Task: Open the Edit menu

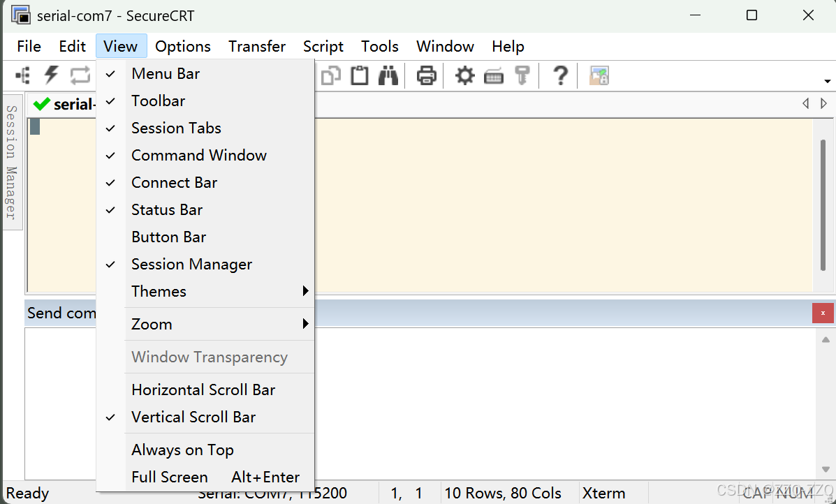Action: coord(73,46)
